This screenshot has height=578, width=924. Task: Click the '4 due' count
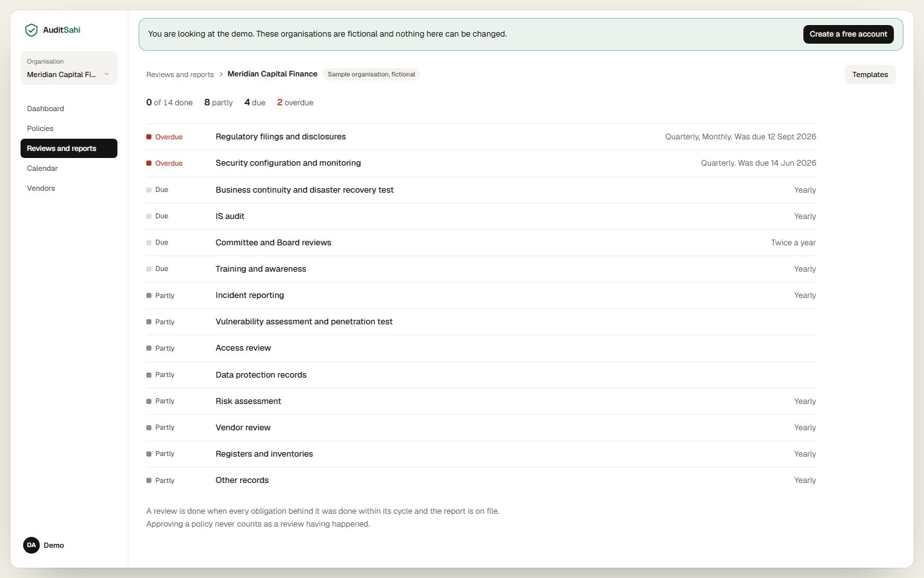pos(255,103)
